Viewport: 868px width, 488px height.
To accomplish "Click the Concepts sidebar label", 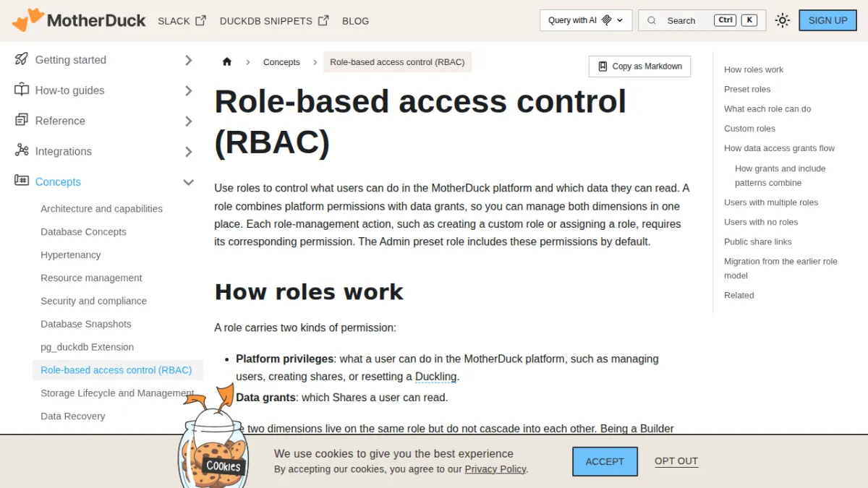I will click(58, 182).
